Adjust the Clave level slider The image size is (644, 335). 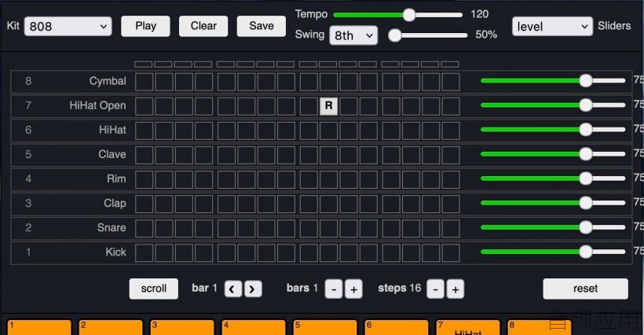[x=553, y=153]
